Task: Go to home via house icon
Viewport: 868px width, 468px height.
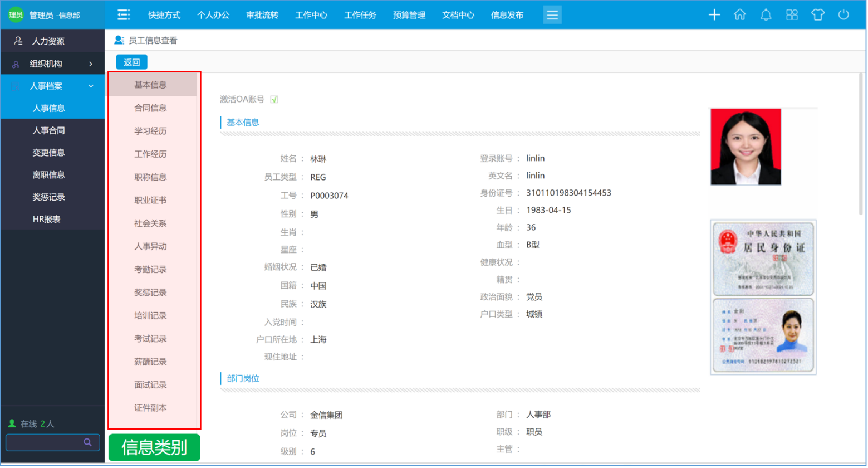Action: click(x=739, y=15)
